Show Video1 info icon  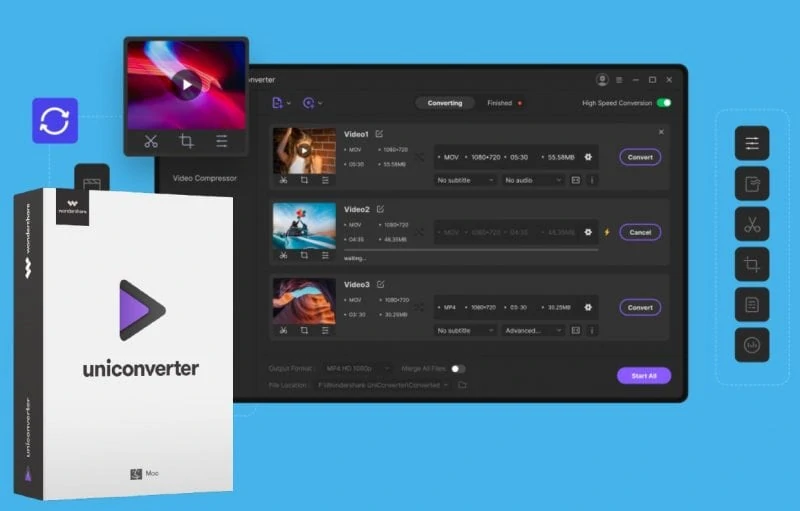(x=592, y=180)
